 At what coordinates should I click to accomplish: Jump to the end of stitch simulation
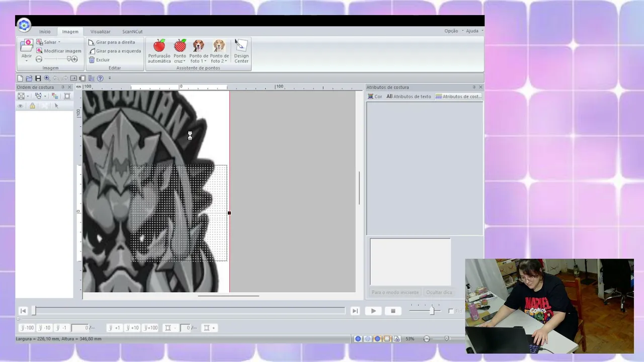(x=355, y=311)
